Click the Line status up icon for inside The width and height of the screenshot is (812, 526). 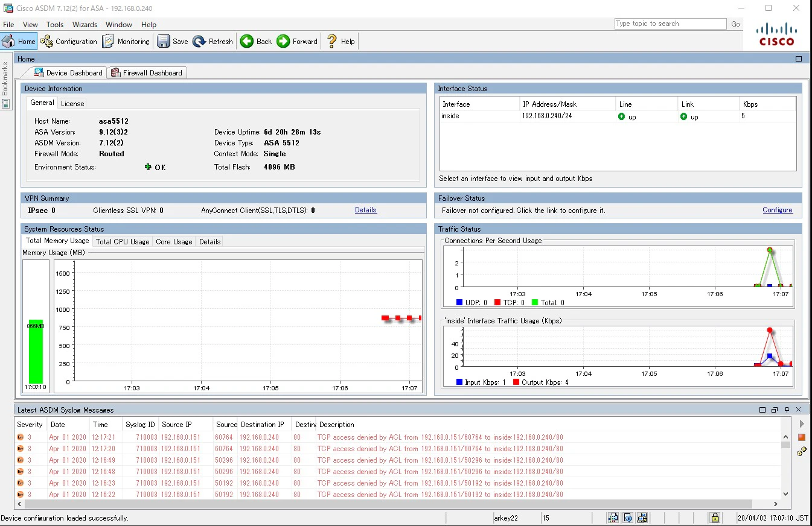622,116
